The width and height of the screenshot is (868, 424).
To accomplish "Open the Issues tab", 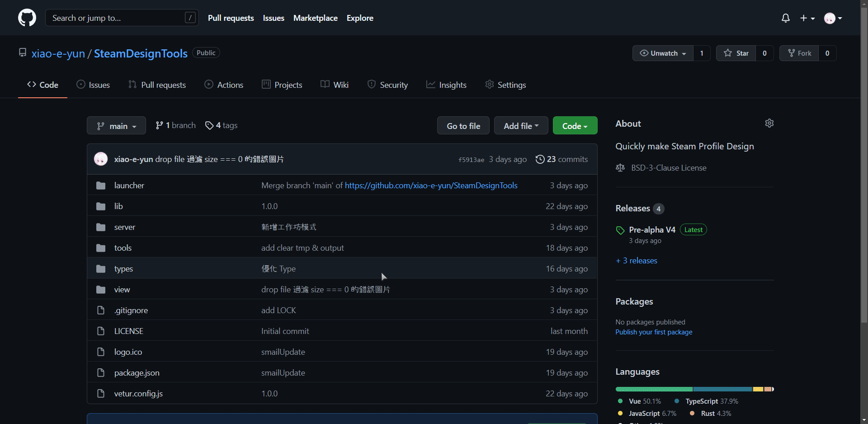I will pos(93,85).
